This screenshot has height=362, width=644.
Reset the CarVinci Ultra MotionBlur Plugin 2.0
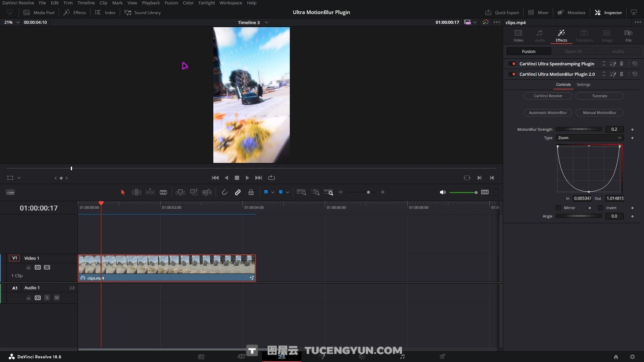click(x=635, y=74)
